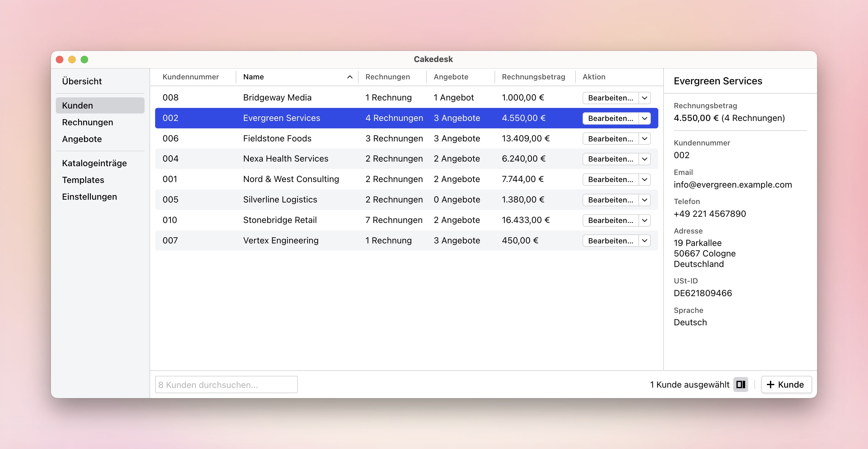Select Übersicht in the sidebar

(x=82, y=81)
